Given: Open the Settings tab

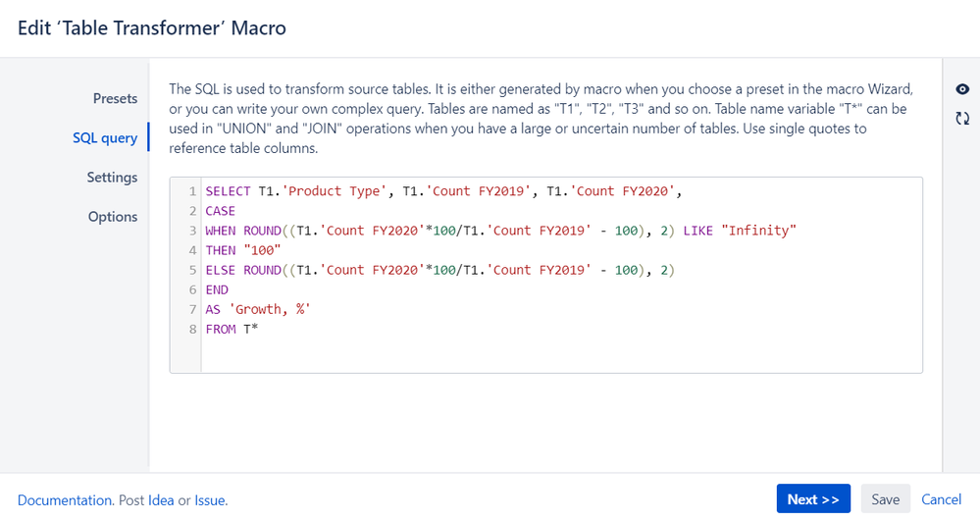Looking at the screenshot, I should (112, 177).
